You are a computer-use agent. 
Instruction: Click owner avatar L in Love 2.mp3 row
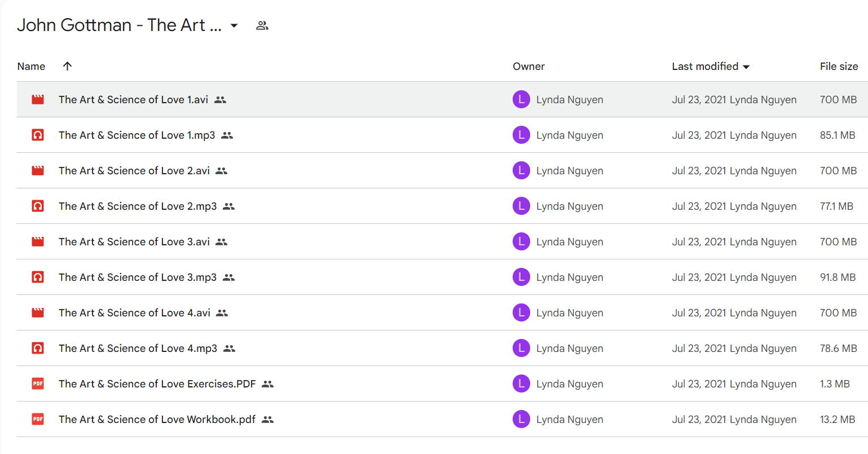point(521,206)
